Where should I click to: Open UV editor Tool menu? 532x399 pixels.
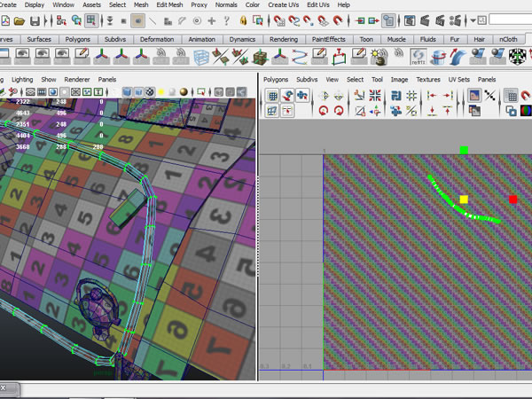tap(377, 80)
